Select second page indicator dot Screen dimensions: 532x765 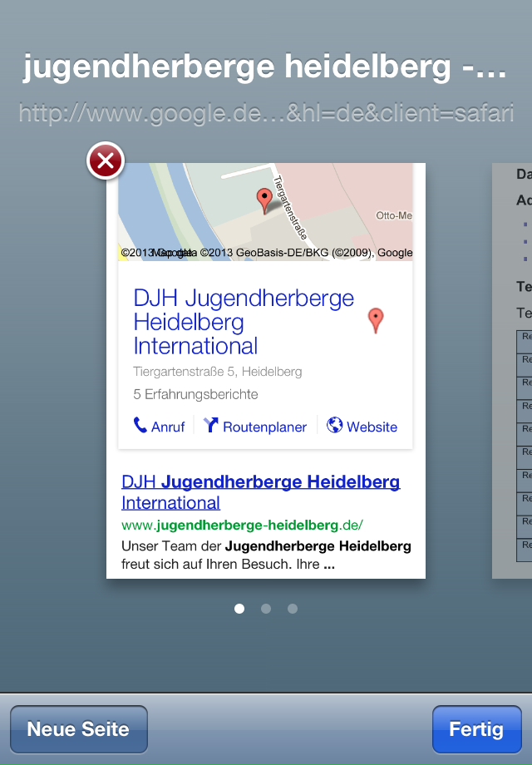[266, 609]
